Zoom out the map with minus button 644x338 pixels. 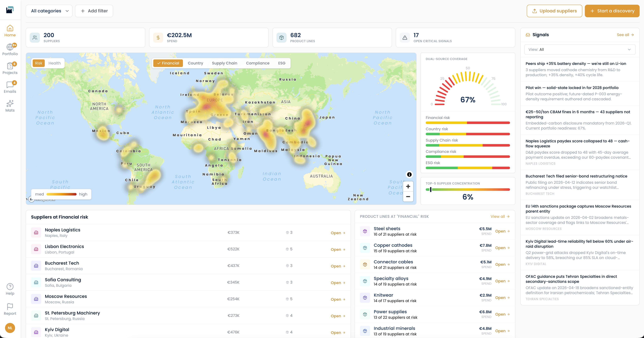pyautogui.click(x=408, y=197)
